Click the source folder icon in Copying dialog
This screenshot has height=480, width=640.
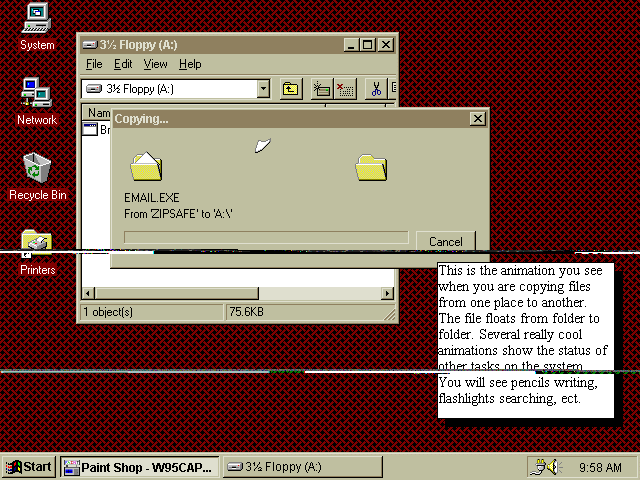(146, 167)
